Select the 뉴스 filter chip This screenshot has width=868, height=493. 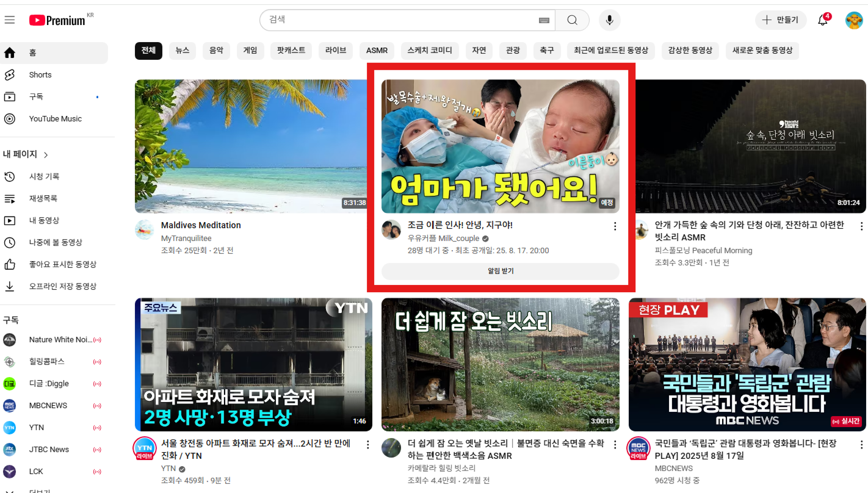coord(182,50)
